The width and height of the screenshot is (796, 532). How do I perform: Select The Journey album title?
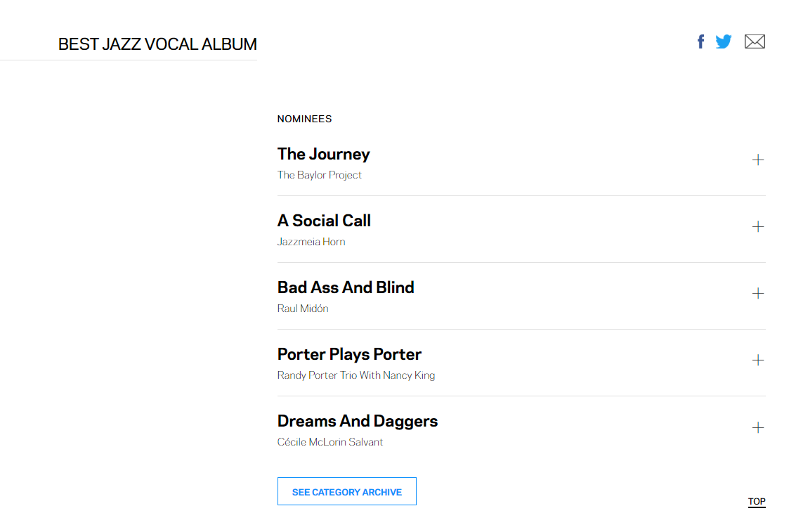323,154
